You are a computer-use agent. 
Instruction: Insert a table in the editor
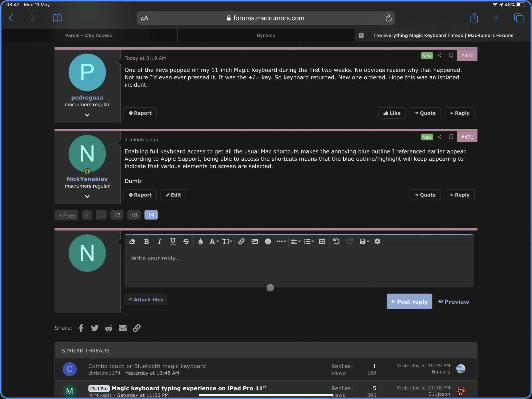click(x=322, y=242)
